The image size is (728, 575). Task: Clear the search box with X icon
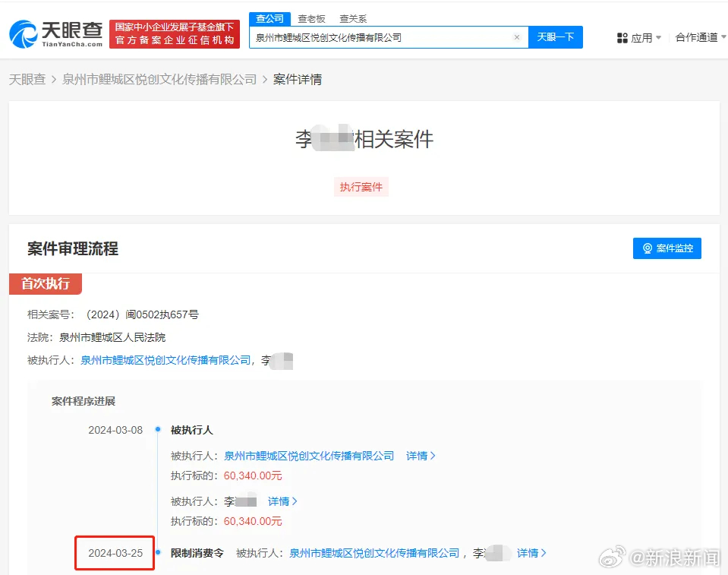click(x=517, y=37)
